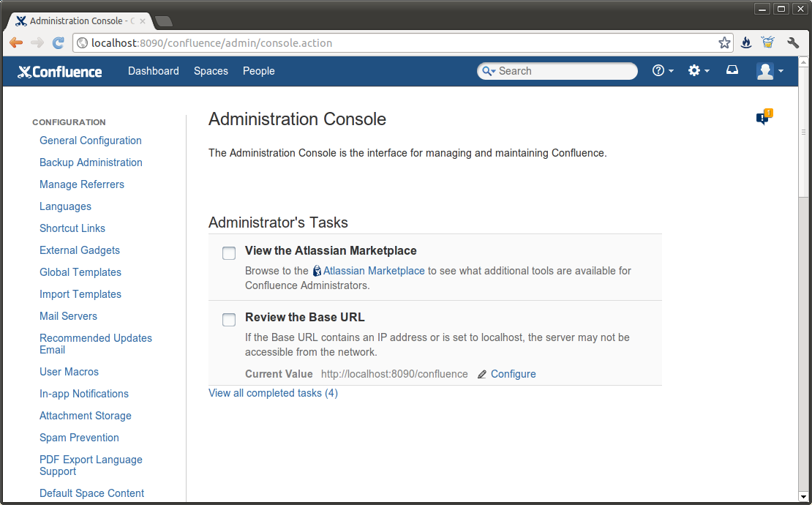The width and height of the screenshot is (812, 505).
Task: Open the help question mark menu
Action: (662, 70)
